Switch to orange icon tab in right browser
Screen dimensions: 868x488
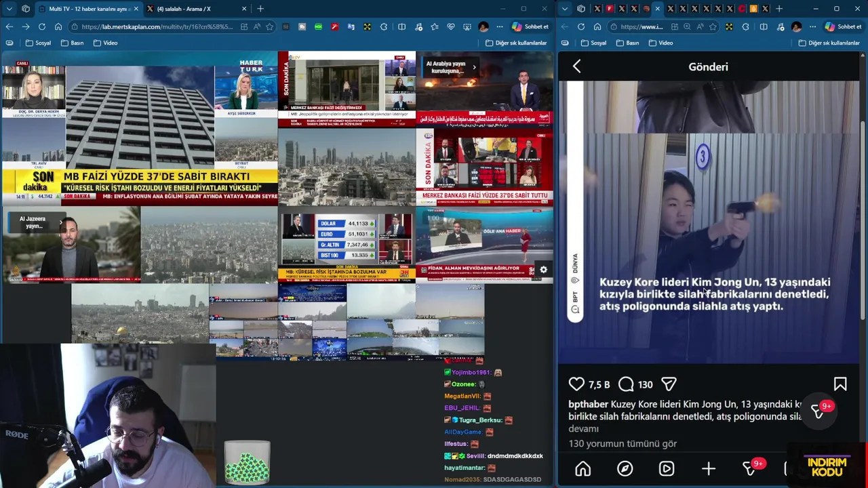point(753,9)
